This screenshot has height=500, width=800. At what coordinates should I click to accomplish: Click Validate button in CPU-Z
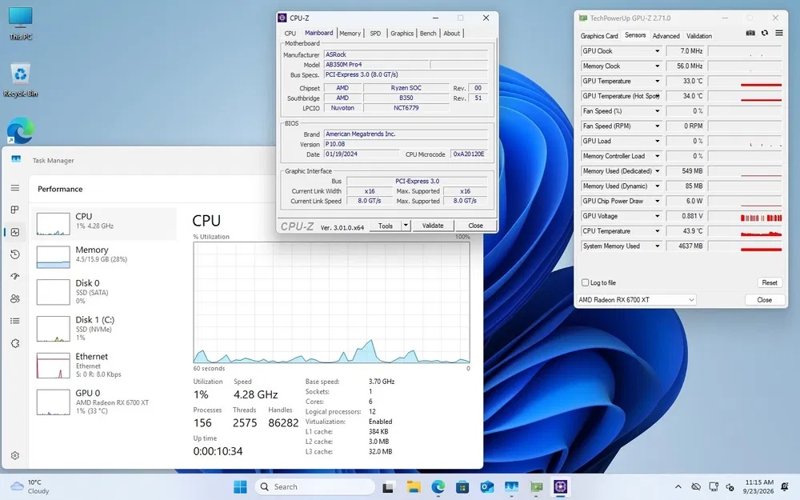433,225
